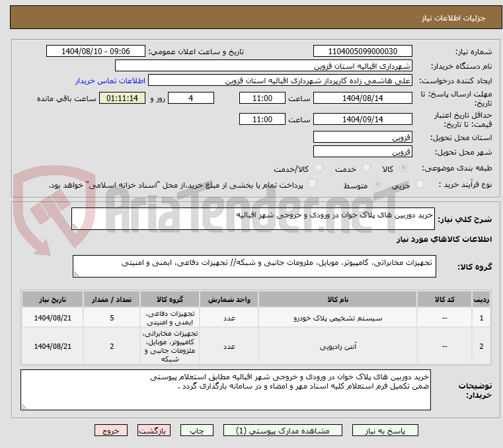Choose the جزیی purchase process option

(x=420, y=184)
